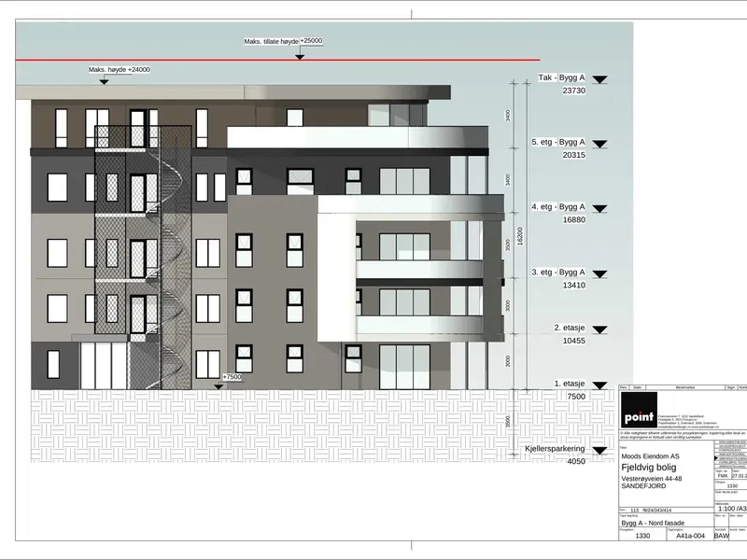Select the '4. etg - Bygg A' label
Image resolution: width=747 pixels, height=560 pixels.
coord(558,206)
